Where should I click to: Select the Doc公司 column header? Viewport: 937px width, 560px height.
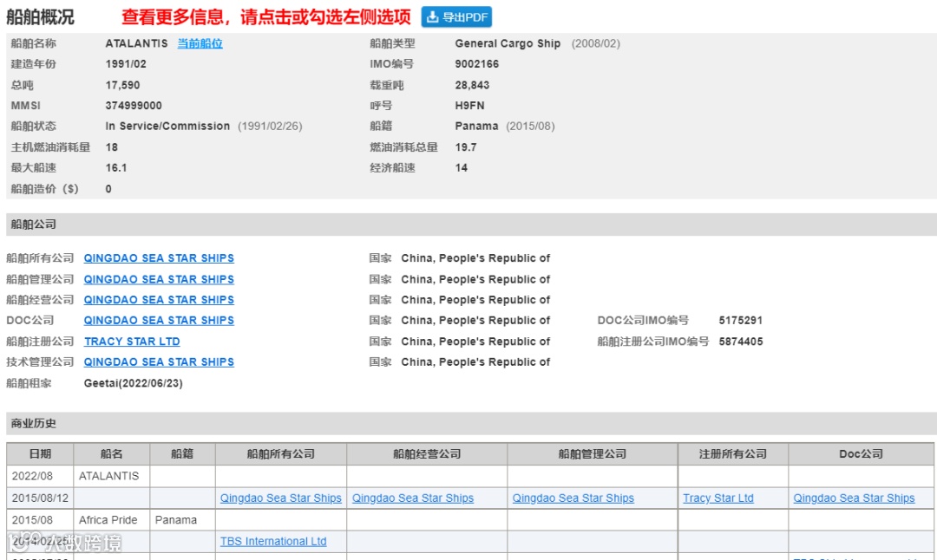tap(862, 453)
